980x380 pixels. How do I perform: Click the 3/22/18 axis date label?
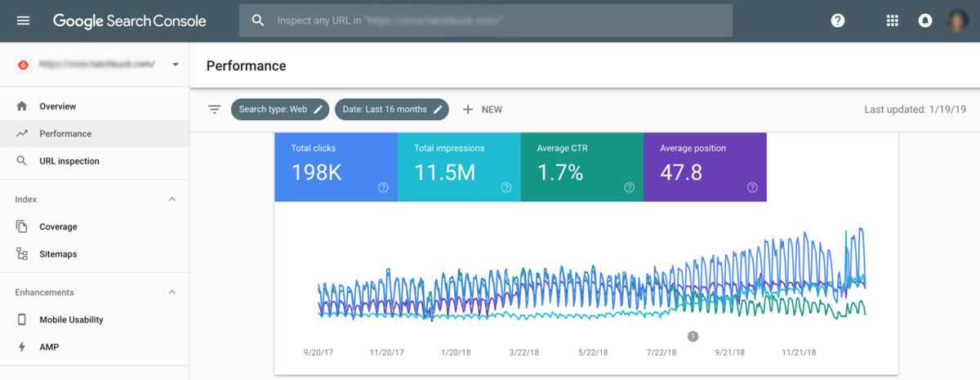524,353
